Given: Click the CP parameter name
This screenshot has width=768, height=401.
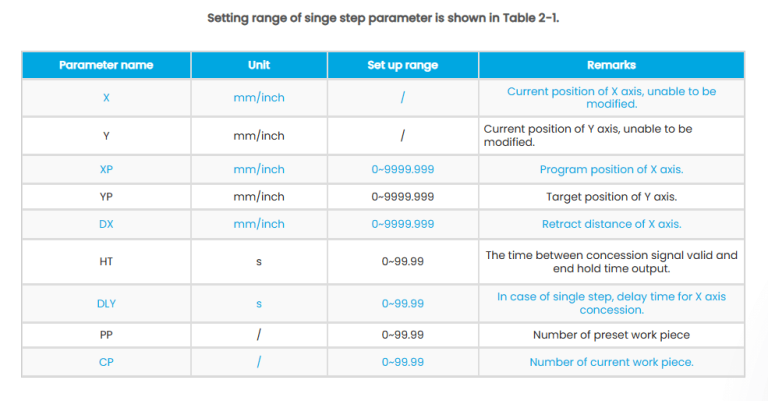Looking at the screenshot, I should click(106, 362).
